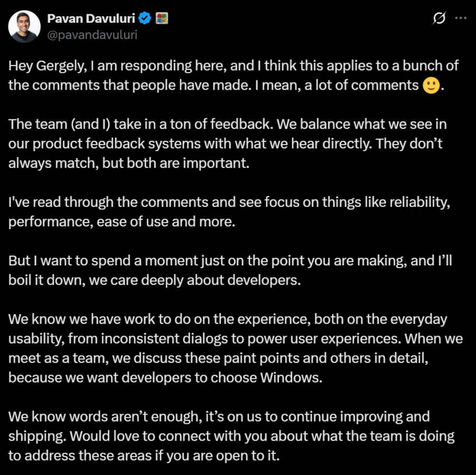Click the smiley face emoji
The image size is (476, 475).
point(431,85)
